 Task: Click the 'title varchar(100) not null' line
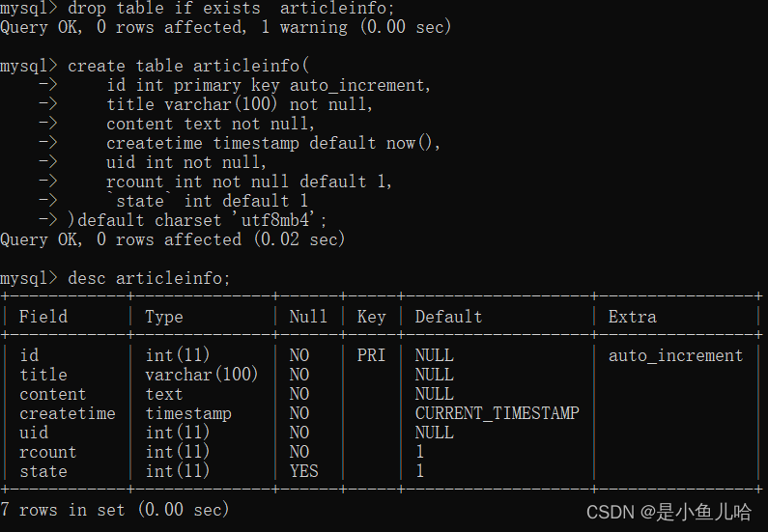click(240, 104)
